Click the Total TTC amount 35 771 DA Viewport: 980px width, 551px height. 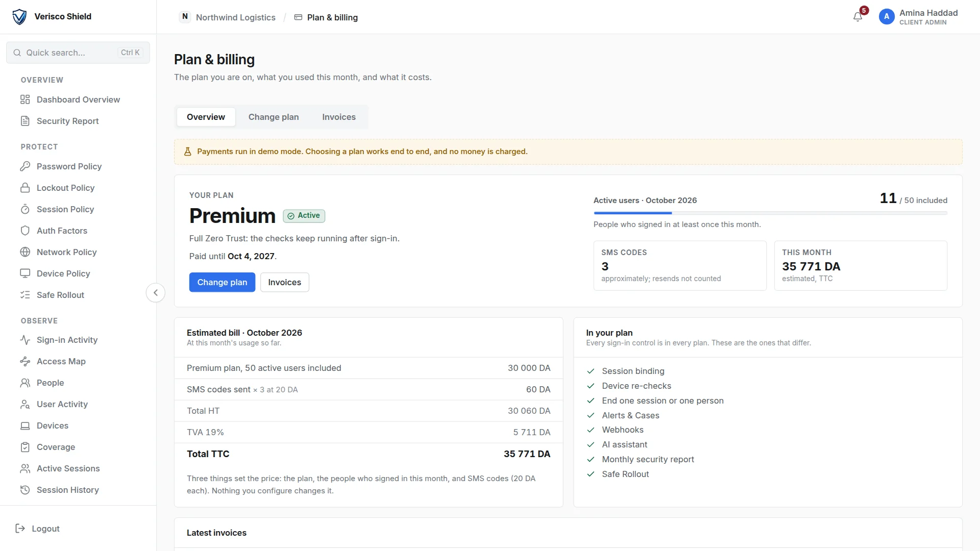[527, 454]
